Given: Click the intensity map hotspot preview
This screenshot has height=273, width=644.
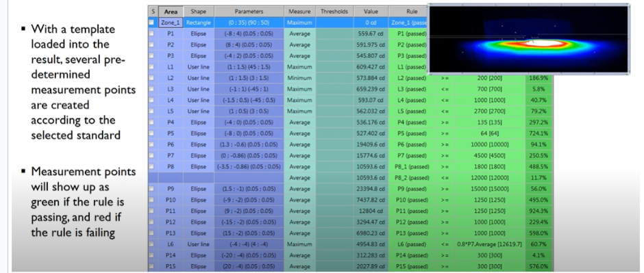Looking at the screenshot, I should point(528,40).
